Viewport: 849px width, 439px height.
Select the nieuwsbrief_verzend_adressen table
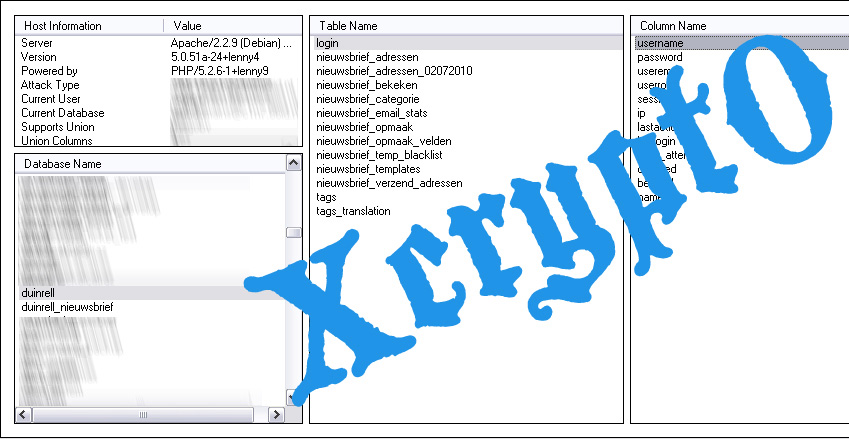point(389,184)
